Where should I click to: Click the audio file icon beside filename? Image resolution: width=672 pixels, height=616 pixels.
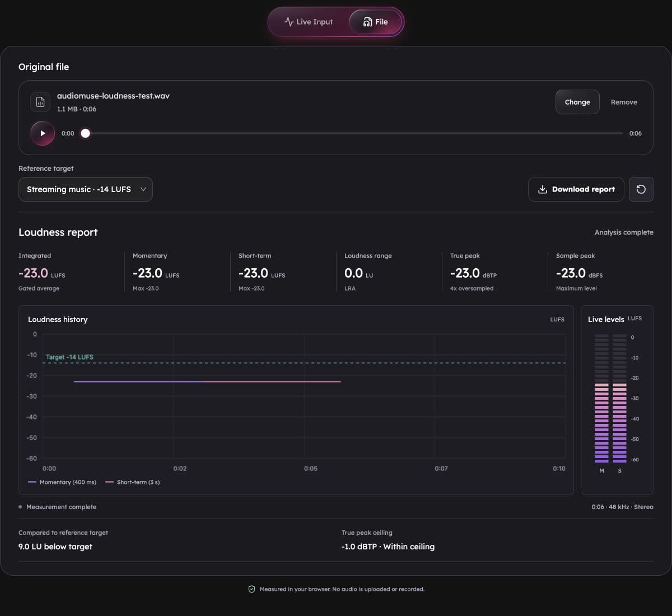(40, 102)
